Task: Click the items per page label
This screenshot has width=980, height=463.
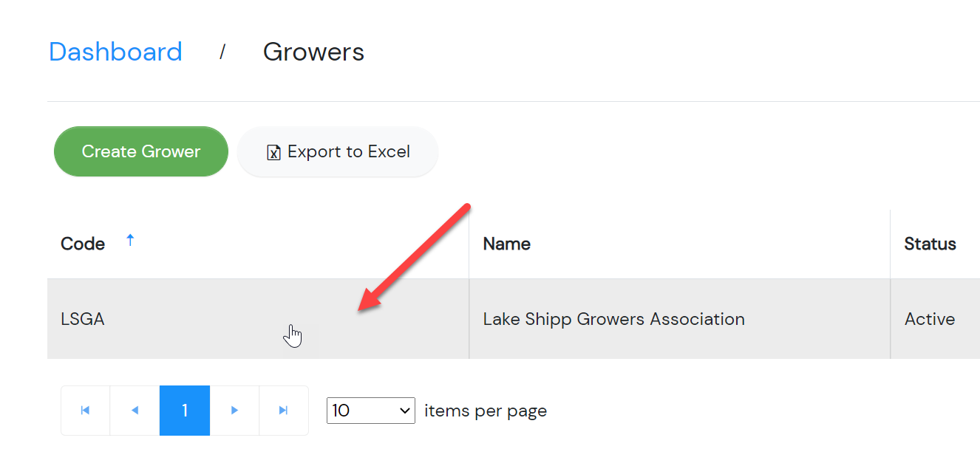Action: pyautogui.click(x=486, y=411)
